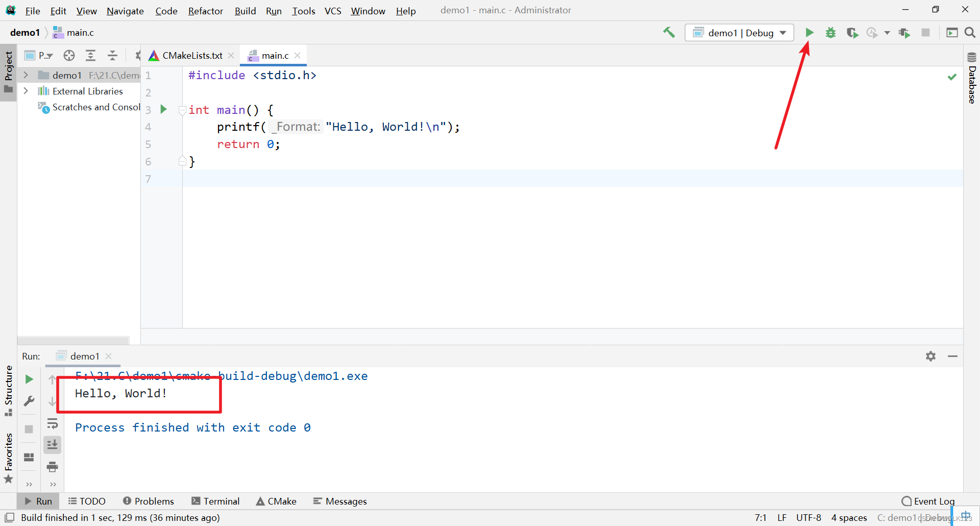
Task: Open the demo1.exe path link in the console
Action: [x=221, y=376]
